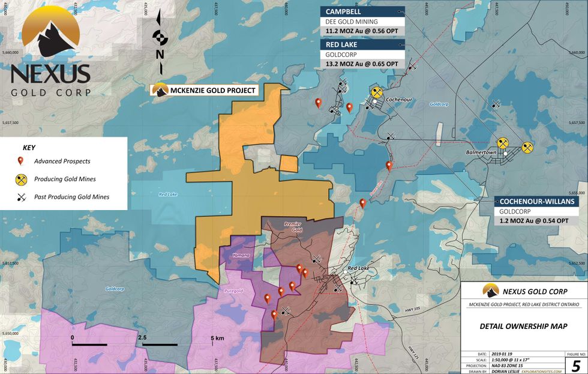Screen dimensions: 588x374
Task: Click the logo beside McKenzie Gold Project label
Action: click(160, 90)
